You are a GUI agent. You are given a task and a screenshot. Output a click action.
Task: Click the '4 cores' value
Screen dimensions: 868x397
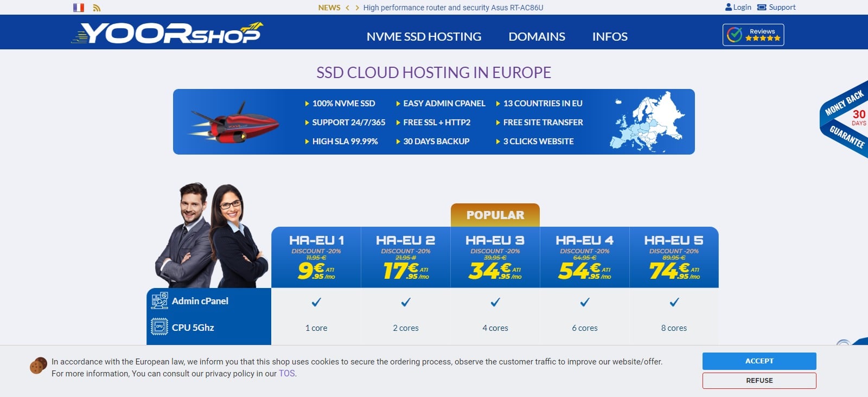click(x=495, y=328)
